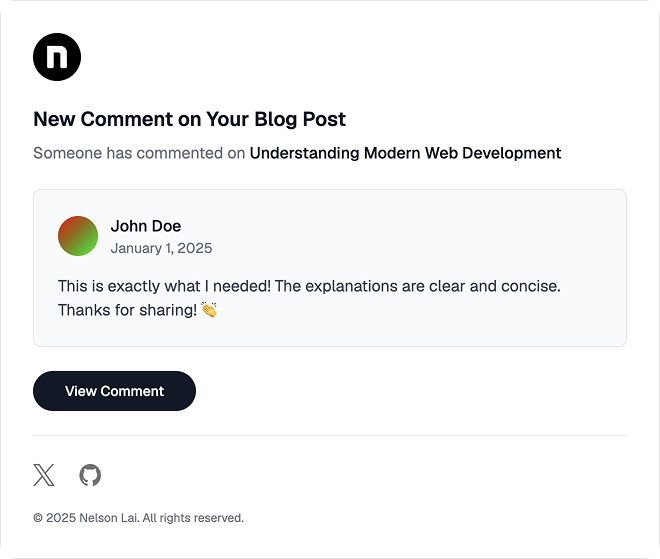Open the Understanding Modern Web Development link

point(405,153)
